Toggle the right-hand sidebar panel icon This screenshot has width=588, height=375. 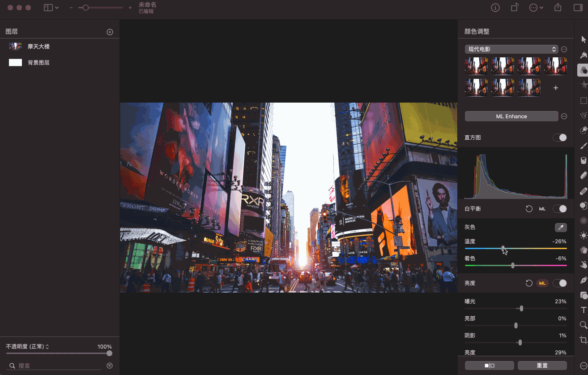point(578,8)
